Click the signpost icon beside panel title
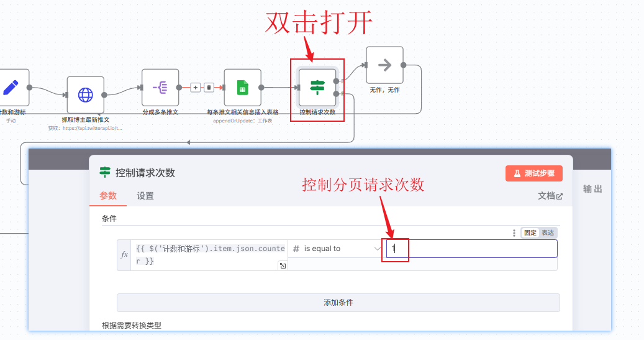The height and width of the screenshot is (340, 644). pyautogui.click(x=105, y=172)
